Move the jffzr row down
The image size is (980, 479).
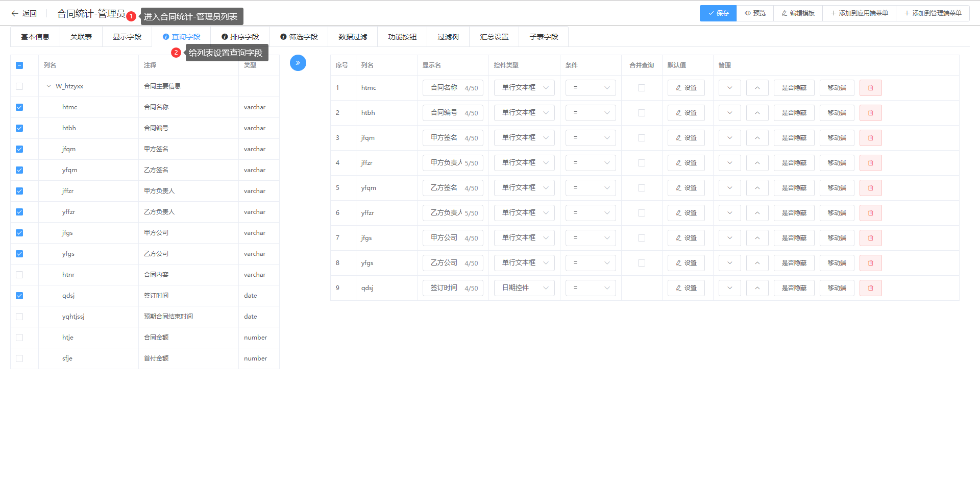pyautogui.click(x=729, y=163)
